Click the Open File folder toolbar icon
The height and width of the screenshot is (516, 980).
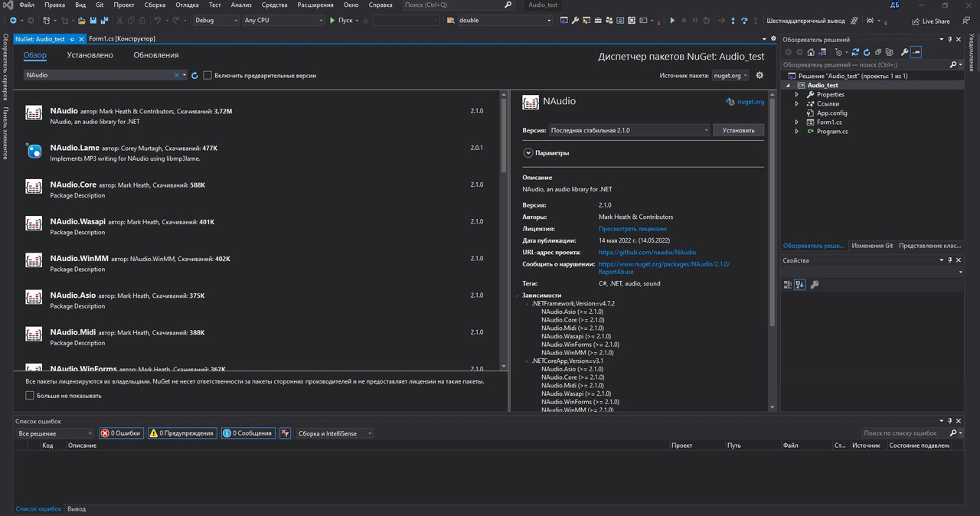click(x=82, y=20)
